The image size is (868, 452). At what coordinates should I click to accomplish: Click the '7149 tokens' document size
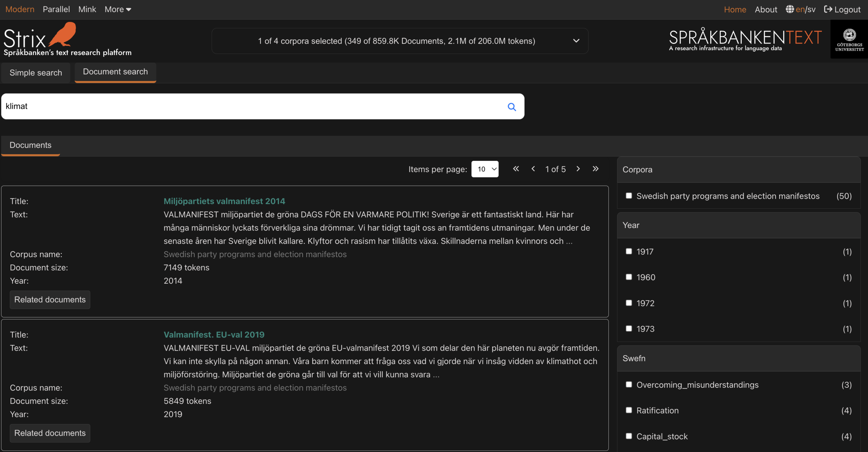[186, 267]
